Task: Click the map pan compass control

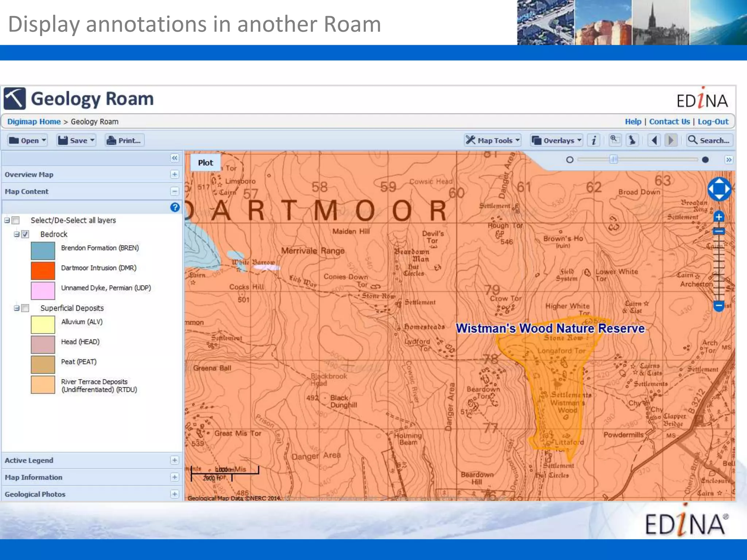Action: point(719,189)
